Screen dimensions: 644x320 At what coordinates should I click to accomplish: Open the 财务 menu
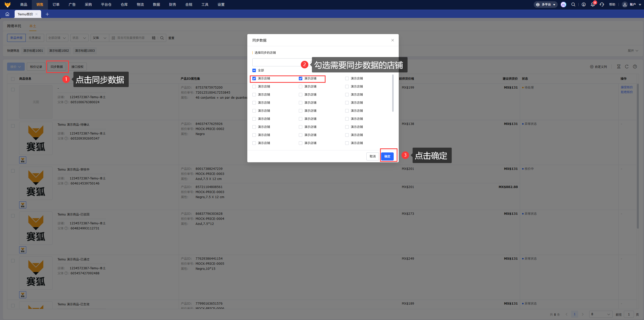point(173,5)
